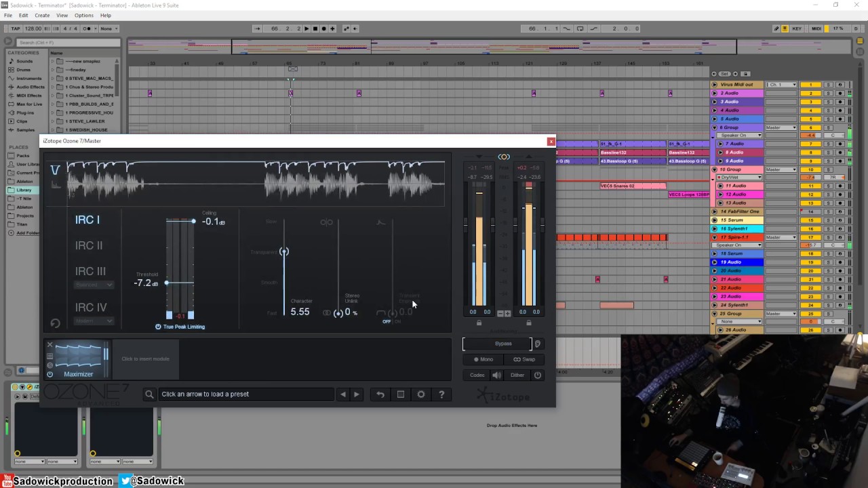Screen dimensions: 868x488
Task: Open Ozone preset search magnifier
Action: [x=149, y=394]
